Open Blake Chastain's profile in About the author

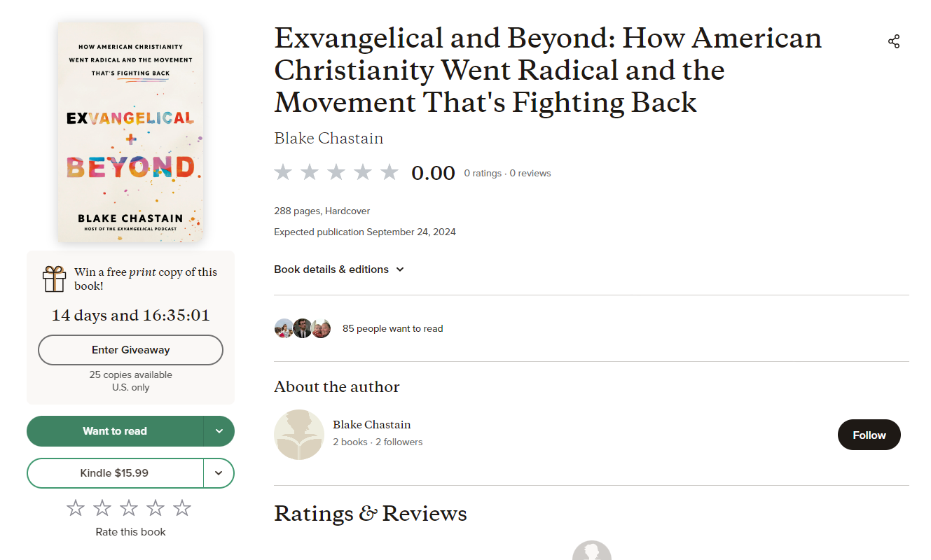click(371, 425)
